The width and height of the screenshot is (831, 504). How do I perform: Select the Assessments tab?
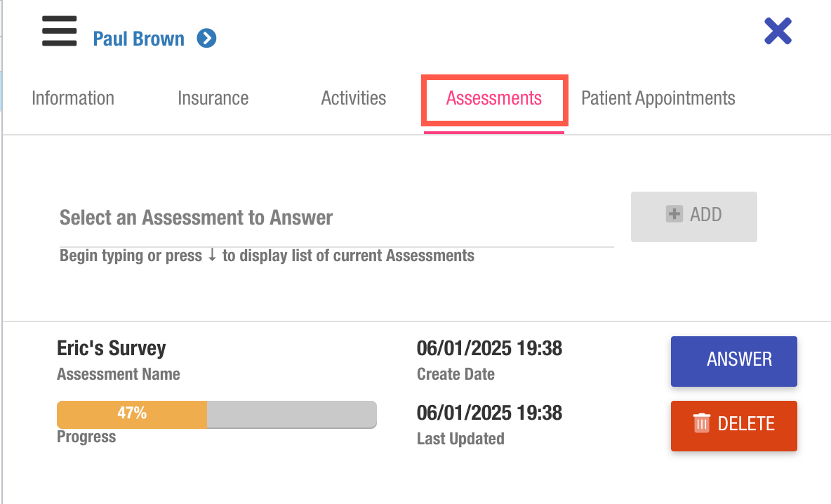click(494, 98)
